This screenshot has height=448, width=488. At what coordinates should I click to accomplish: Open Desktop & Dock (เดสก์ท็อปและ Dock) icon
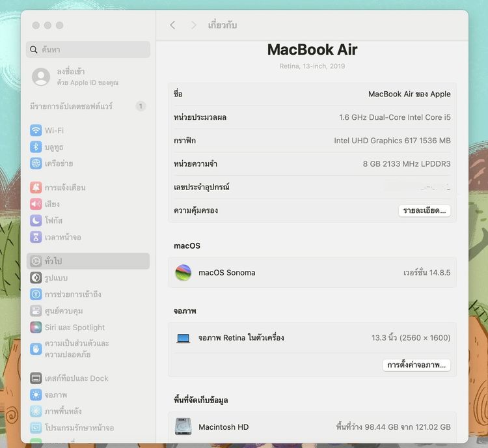point(36,378)
